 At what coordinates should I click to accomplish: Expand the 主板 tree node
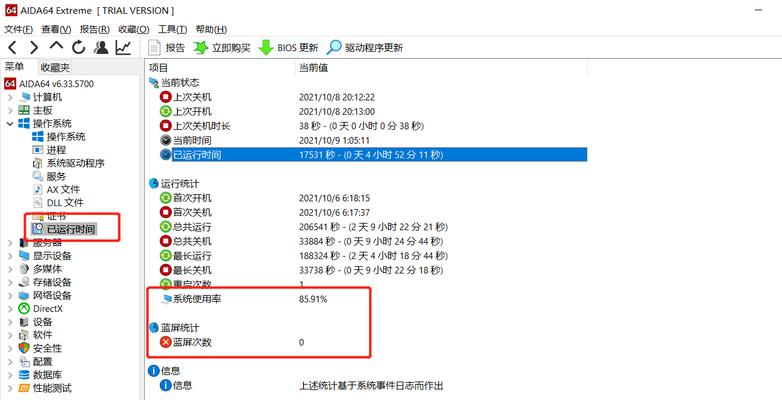coord(10,110)
